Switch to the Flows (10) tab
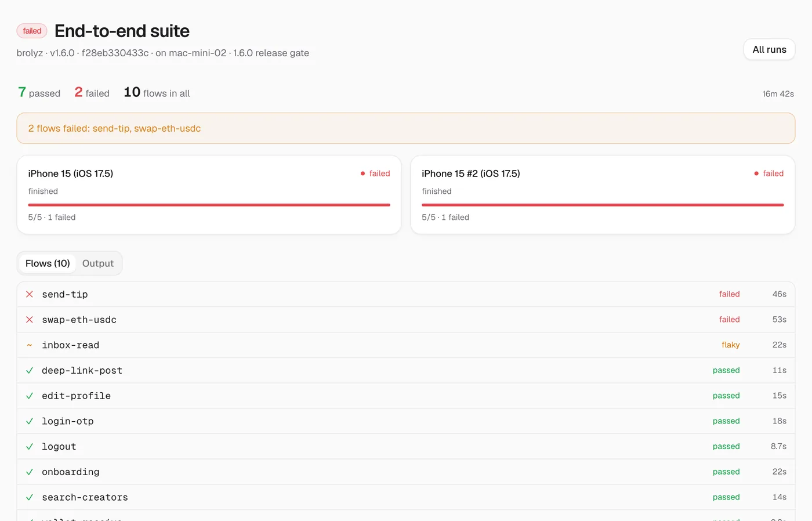812x521 pixels. point(48,263)
